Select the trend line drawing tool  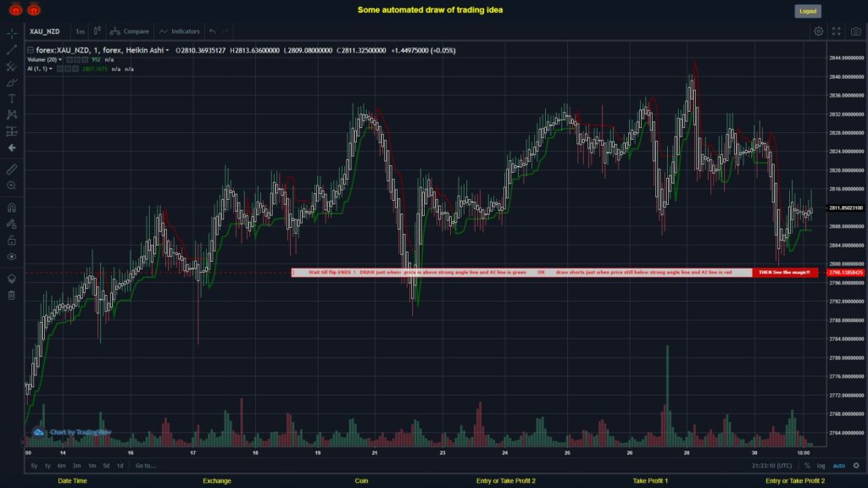[10, 52]
